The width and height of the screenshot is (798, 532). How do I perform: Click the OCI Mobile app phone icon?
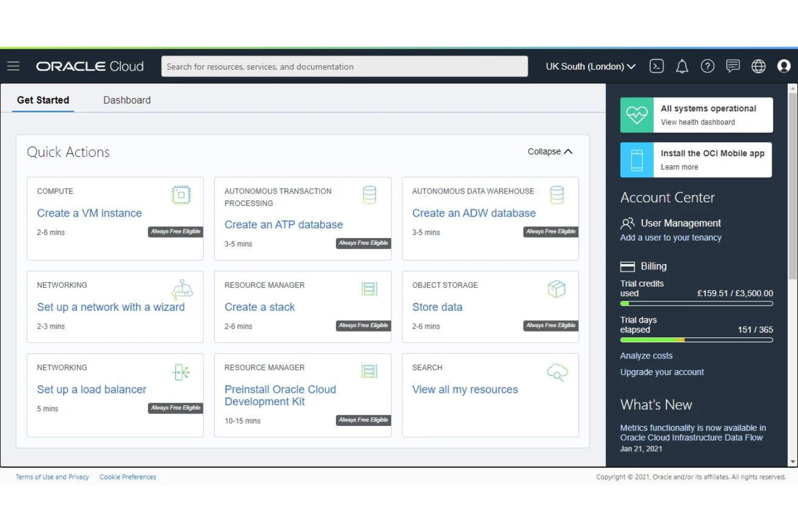pyautogui.click(x=637, y=160)
